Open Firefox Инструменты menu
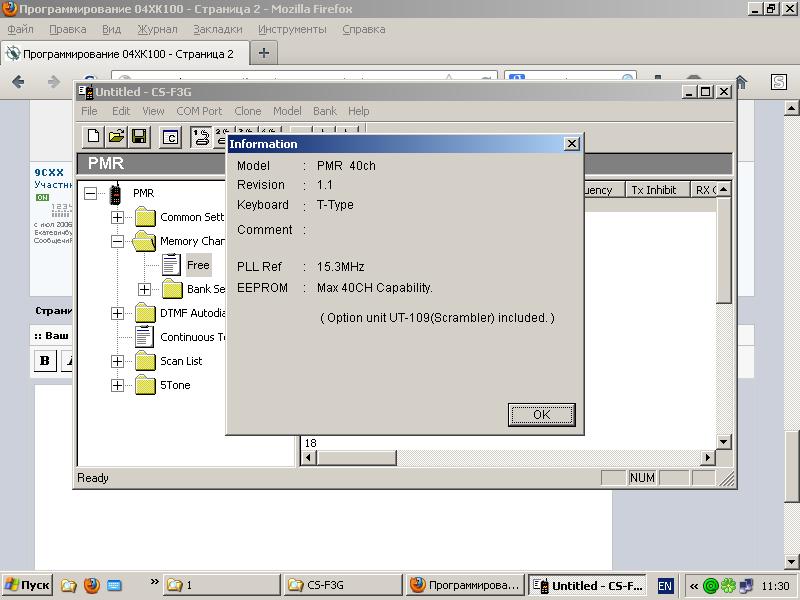 pyautogui.click(x=292, y=30)
